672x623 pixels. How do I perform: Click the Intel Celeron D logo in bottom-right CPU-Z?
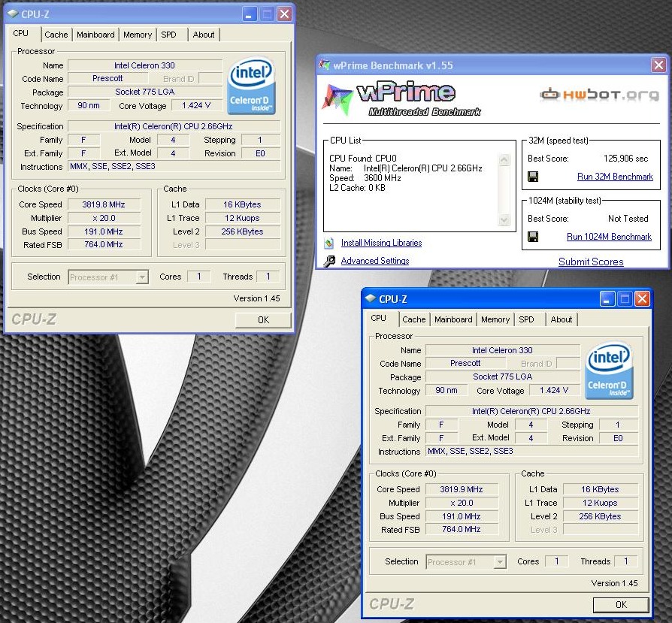(x=609, y=371)
